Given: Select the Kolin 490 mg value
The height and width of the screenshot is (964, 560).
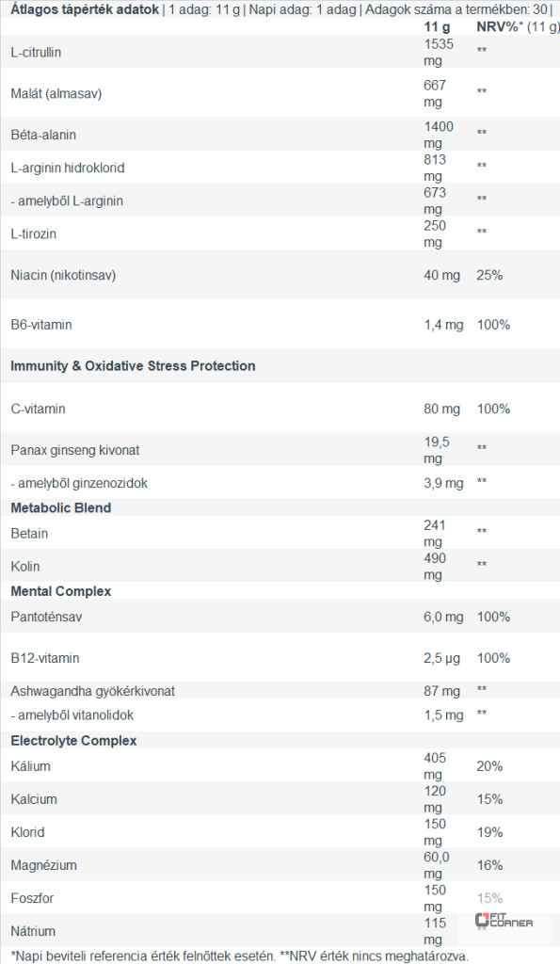Looking at the screenshot, I should coord(435,566).
